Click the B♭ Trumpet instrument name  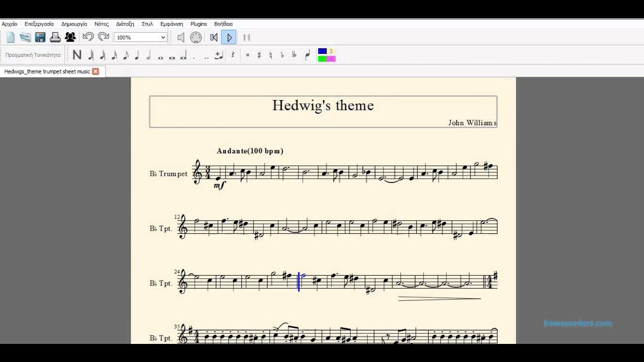coord(169,173)
